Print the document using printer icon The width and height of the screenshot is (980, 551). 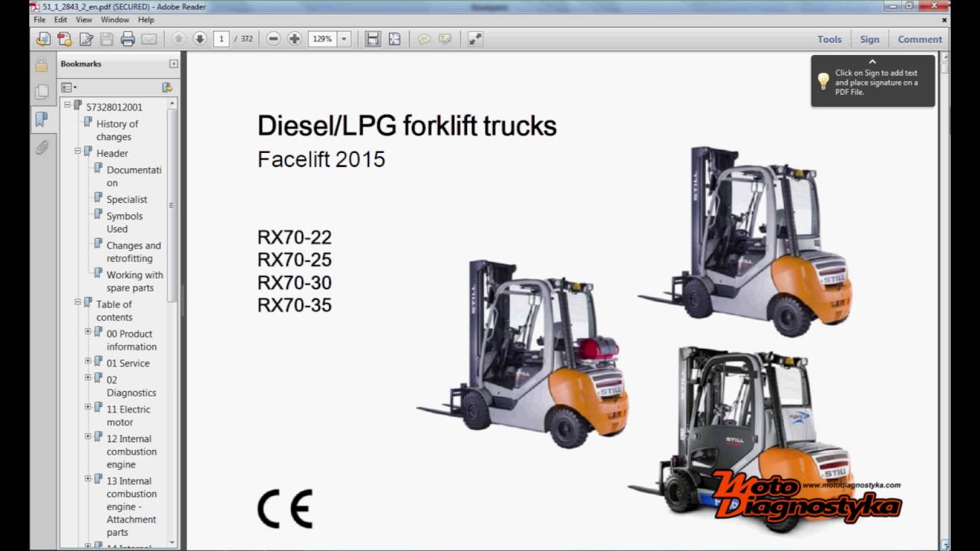pos(128,39)
